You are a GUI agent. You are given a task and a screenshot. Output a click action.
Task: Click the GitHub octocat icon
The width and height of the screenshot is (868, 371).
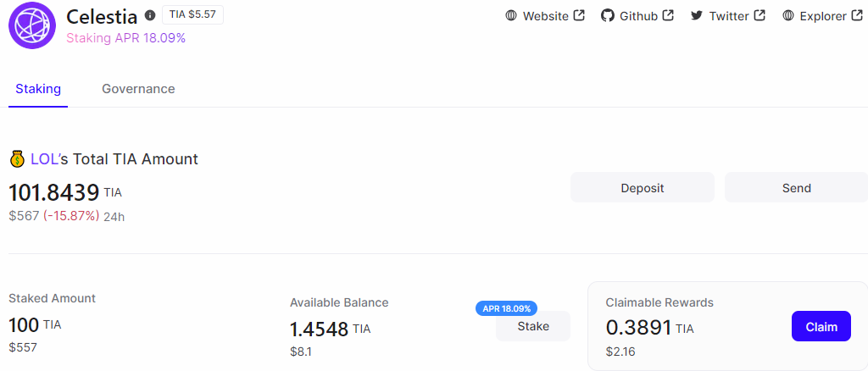coord(607,15)
